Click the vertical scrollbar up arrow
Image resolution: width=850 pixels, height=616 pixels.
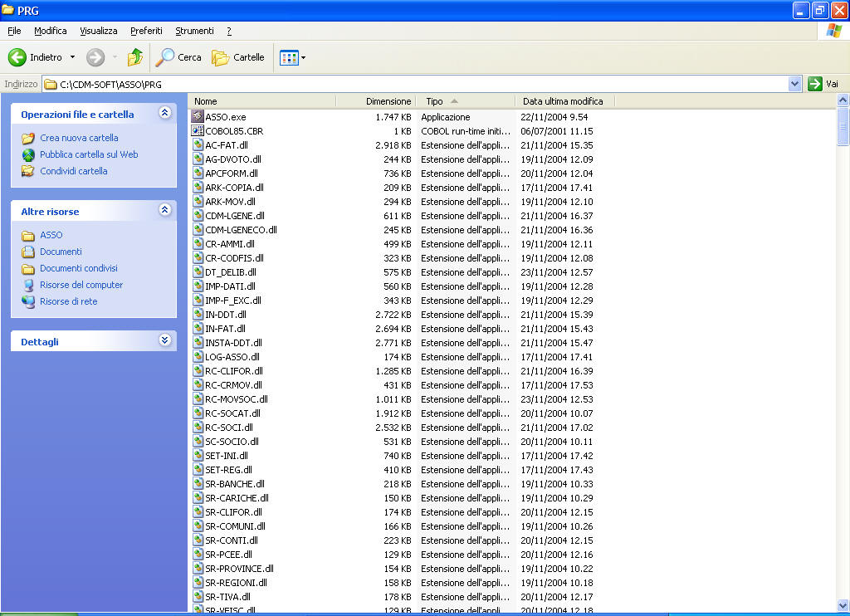click(843, 100)
